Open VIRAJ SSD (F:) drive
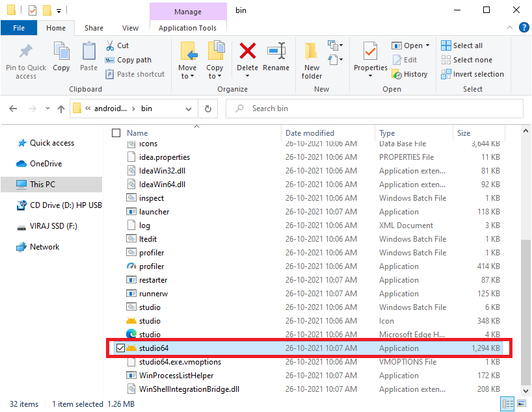Viewport: 532px width, 412px height. coord(47,226)
